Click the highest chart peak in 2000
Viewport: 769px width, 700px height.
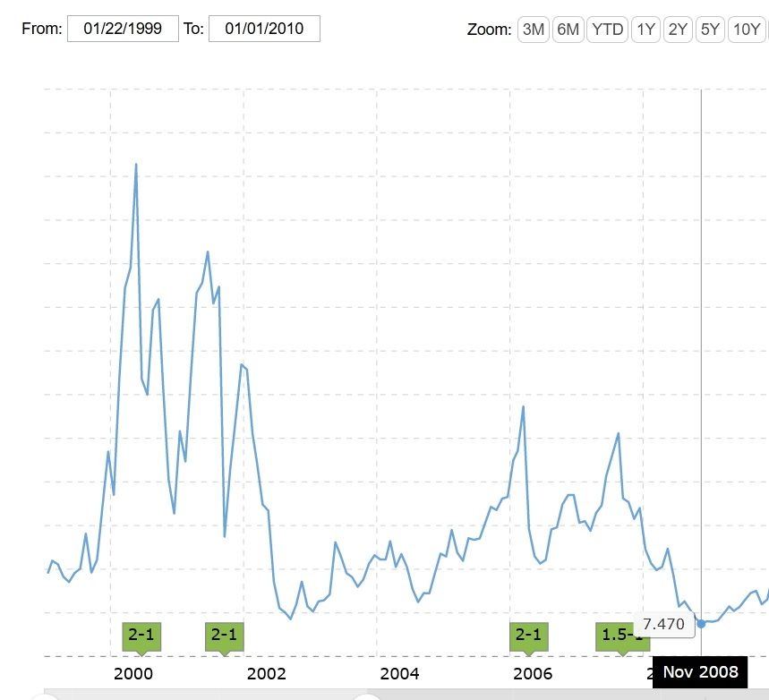tap(136, 165)
